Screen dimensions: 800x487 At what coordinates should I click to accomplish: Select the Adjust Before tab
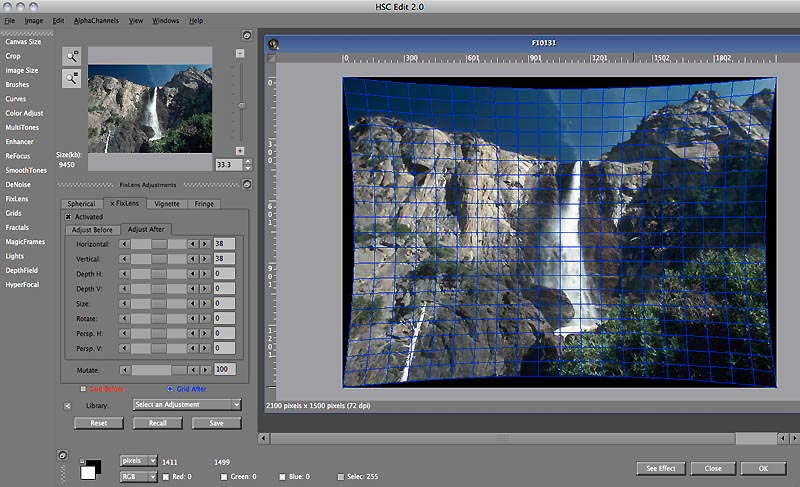coord(92,230)
